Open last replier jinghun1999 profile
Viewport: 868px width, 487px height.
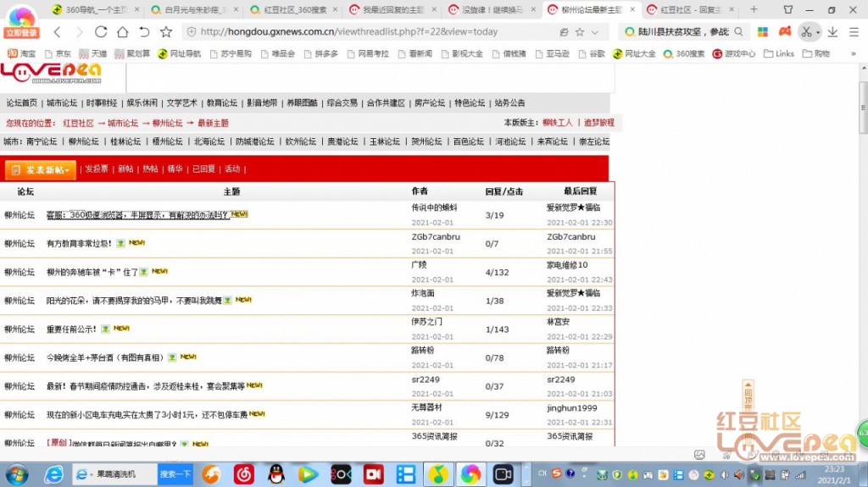point(572,408)
